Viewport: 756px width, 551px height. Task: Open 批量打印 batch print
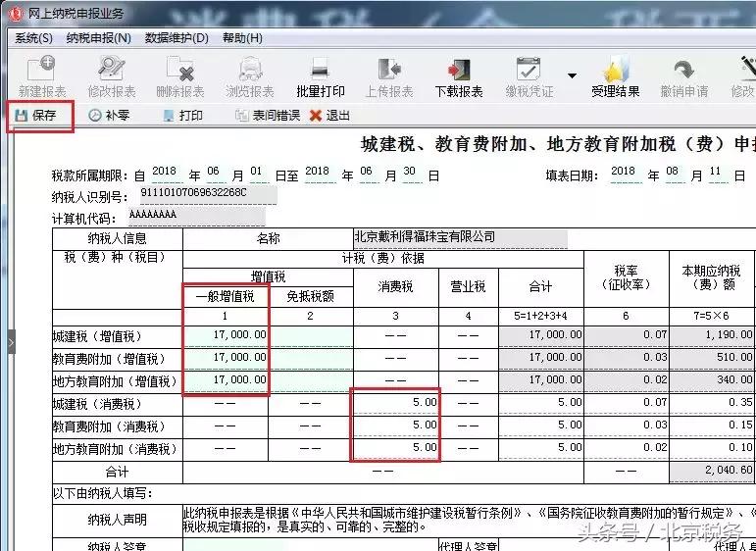point(320,77)
